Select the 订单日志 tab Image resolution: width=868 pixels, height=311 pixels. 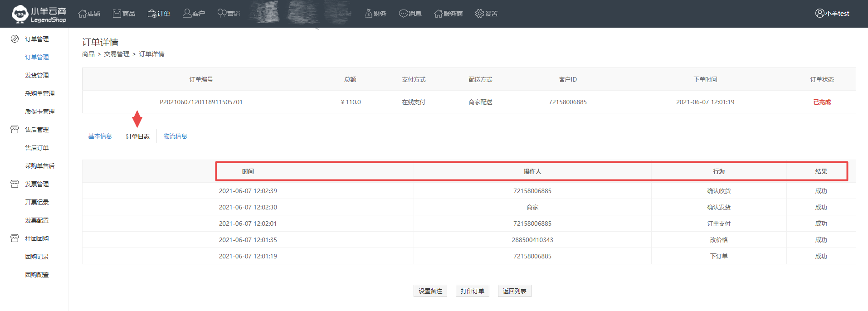tap(137, 136)
